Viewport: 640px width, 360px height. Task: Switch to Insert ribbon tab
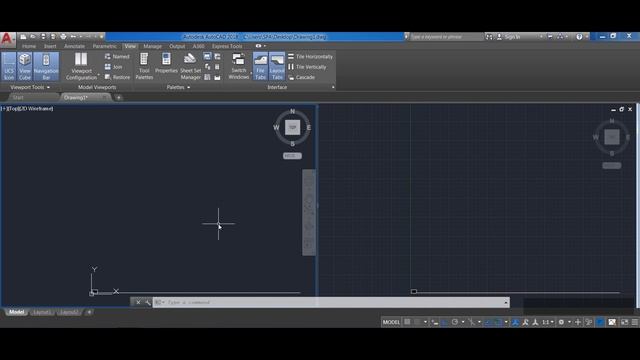tap(50, 46)
